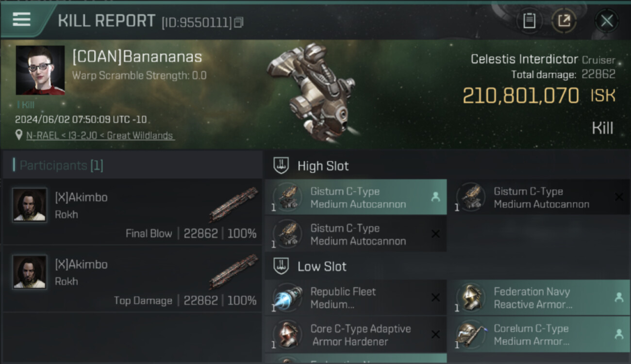Open the hamburger menu

(22, 19)
